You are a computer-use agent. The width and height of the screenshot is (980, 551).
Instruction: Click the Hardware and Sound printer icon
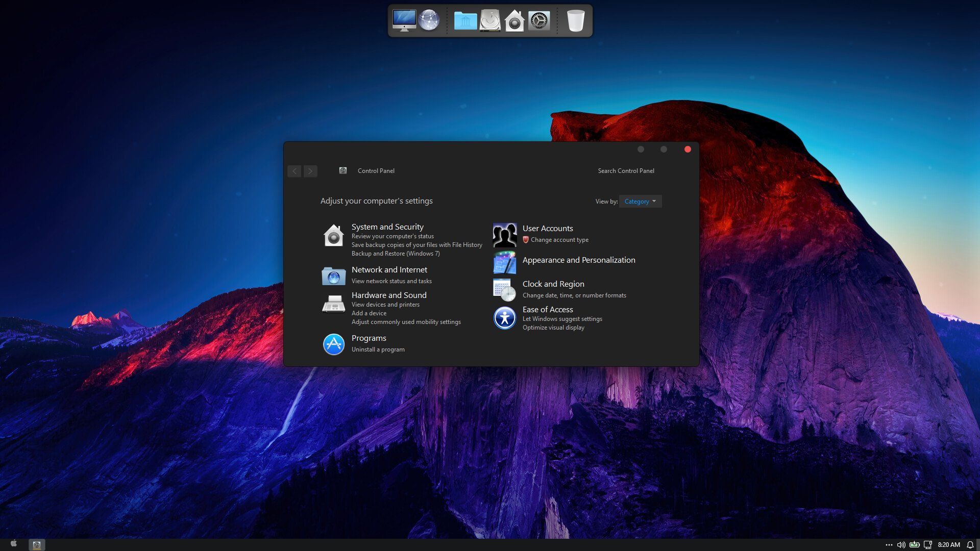click(x=333, y=304)
